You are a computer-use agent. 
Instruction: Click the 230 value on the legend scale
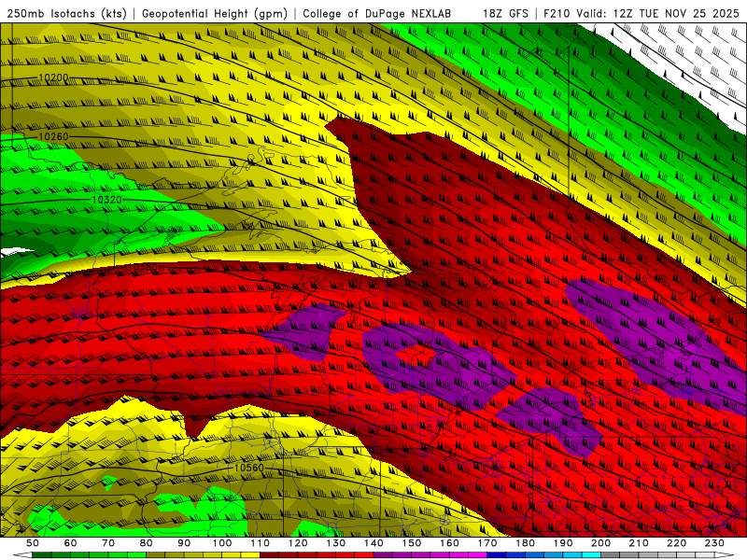coord(714,543)
